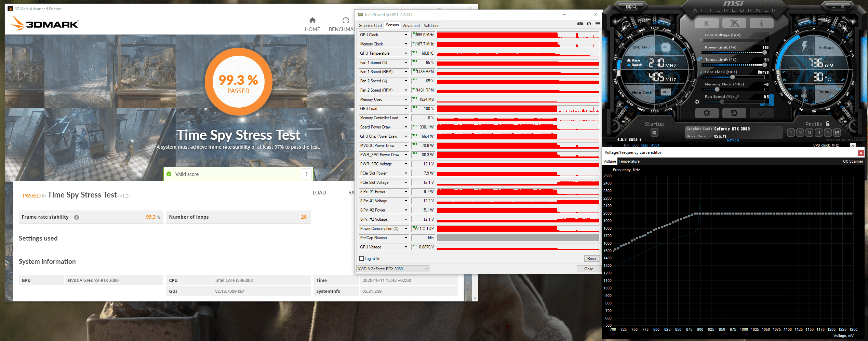Open Board Power Draw sensor dropdown
Image resolution: width=868 pixels, height=341 pixels.
(x=406, y=127)
